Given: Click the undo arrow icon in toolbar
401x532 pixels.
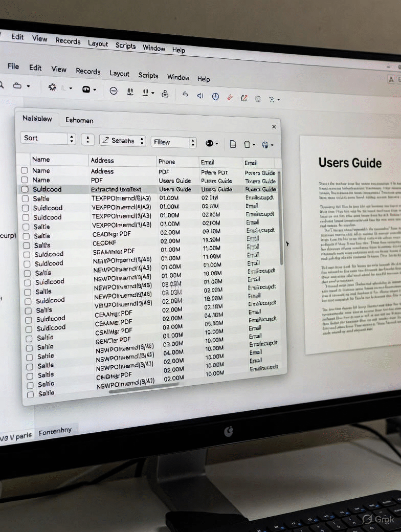Looking at the screenshot, I should (185, 95).
